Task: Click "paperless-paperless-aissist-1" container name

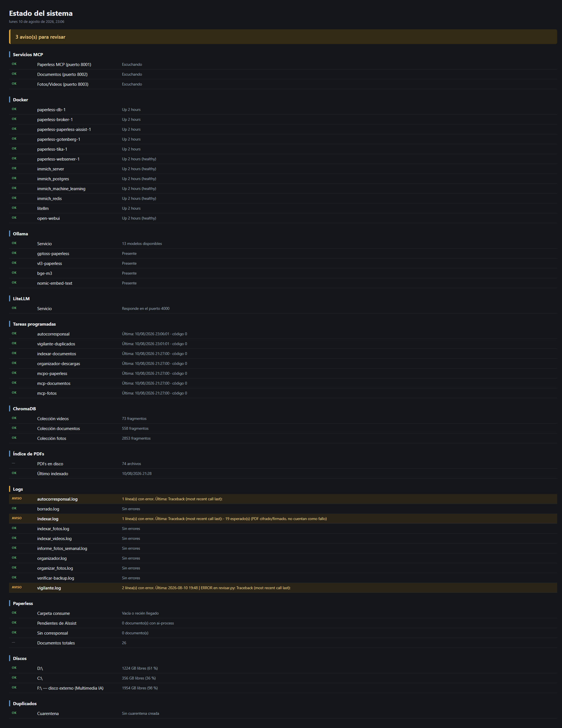Action: tap(64, 129)
